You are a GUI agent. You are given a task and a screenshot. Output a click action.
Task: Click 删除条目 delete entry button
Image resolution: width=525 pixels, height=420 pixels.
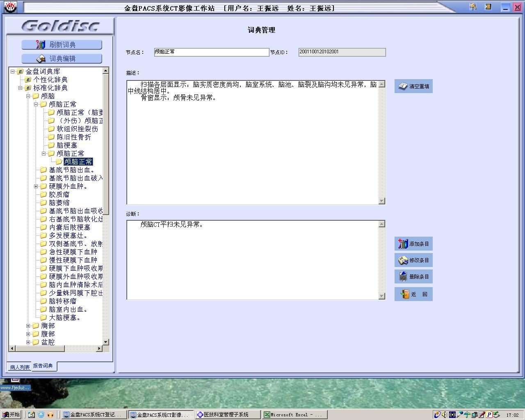pyautogui.click(x=413, y=277)
